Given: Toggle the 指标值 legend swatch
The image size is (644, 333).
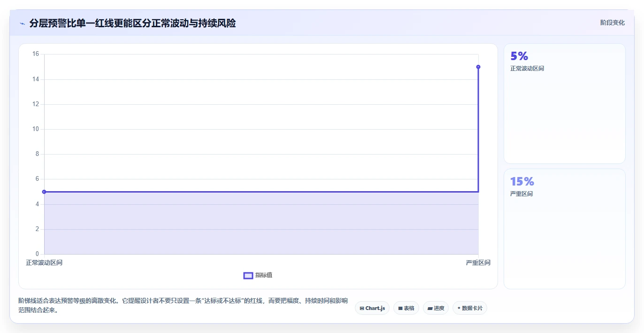Looking at the screenshot, I should (x=248, y=276).
